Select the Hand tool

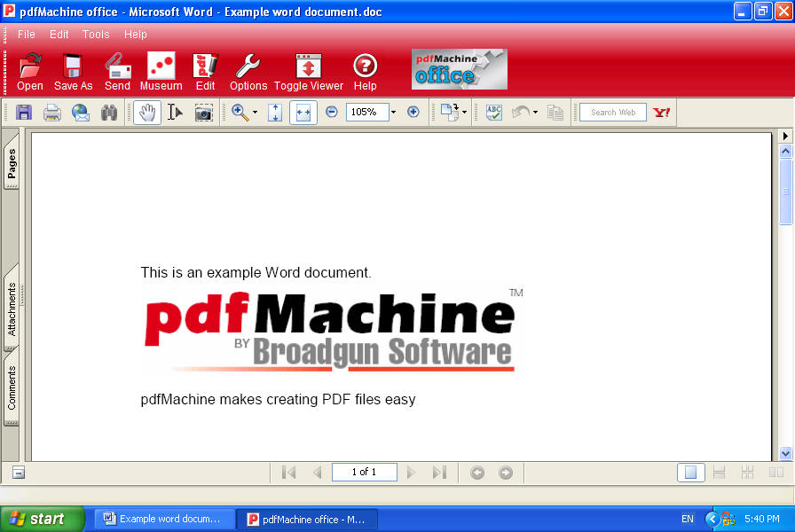tap(146, 112)
